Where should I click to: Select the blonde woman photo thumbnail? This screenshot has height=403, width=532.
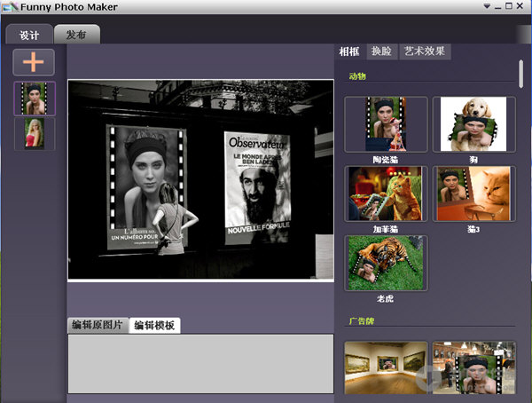tap(35, 134)
